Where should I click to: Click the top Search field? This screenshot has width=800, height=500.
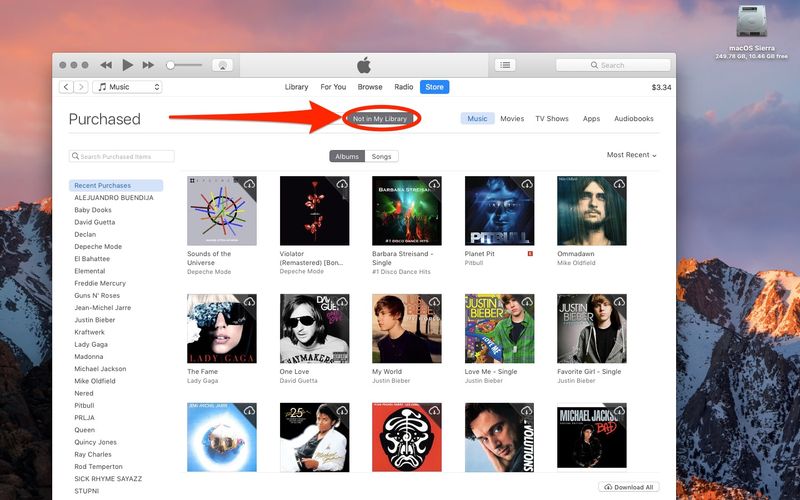(613, 65)
